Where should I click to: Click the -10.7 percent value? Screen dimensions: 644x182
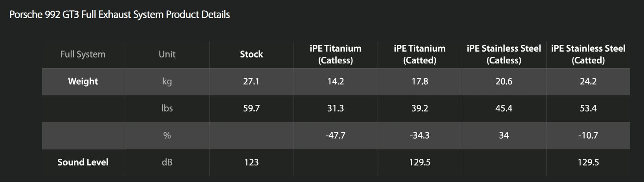coord(588,136)
